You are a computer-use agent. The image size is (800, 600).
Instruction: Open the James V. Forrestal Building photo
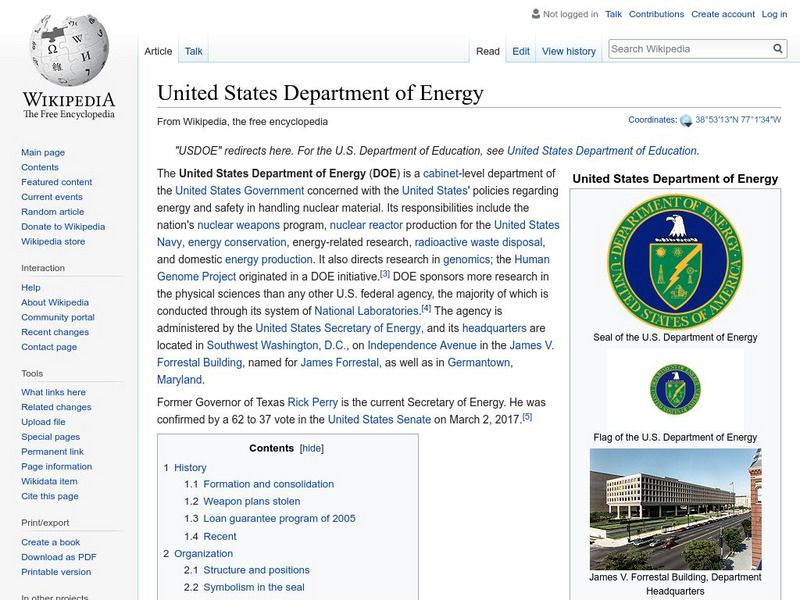(675, 509)
